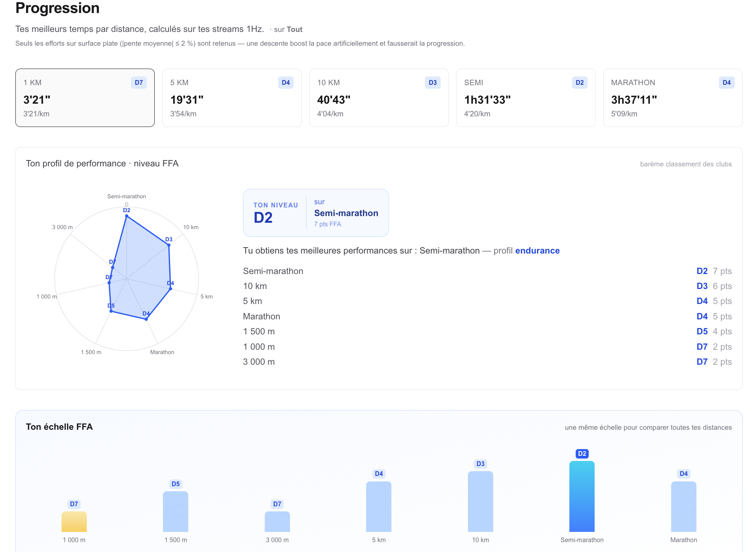Click the 'D5 4 pts' value
The image size is (756, 552).
[714, 332]
